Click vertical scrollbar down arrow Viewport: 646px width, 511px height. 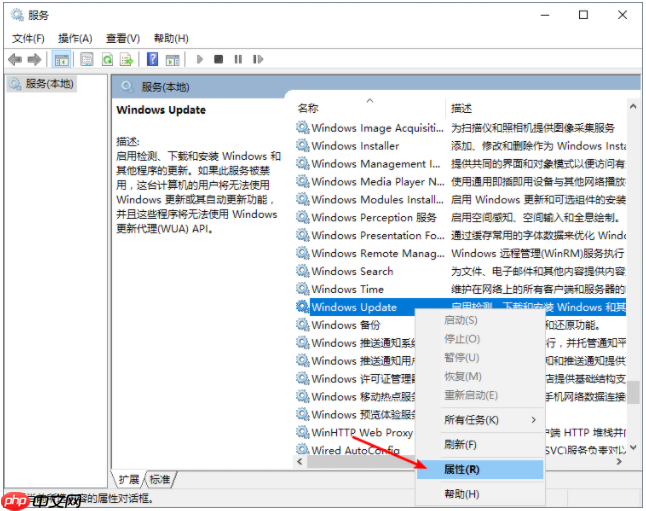[x=633, y=447]
